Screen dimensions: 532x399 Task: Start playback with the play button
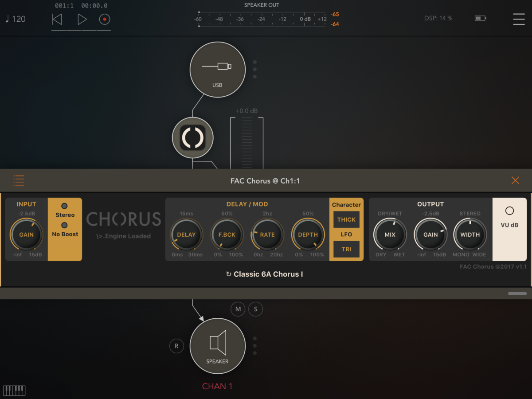coord(82,19)
